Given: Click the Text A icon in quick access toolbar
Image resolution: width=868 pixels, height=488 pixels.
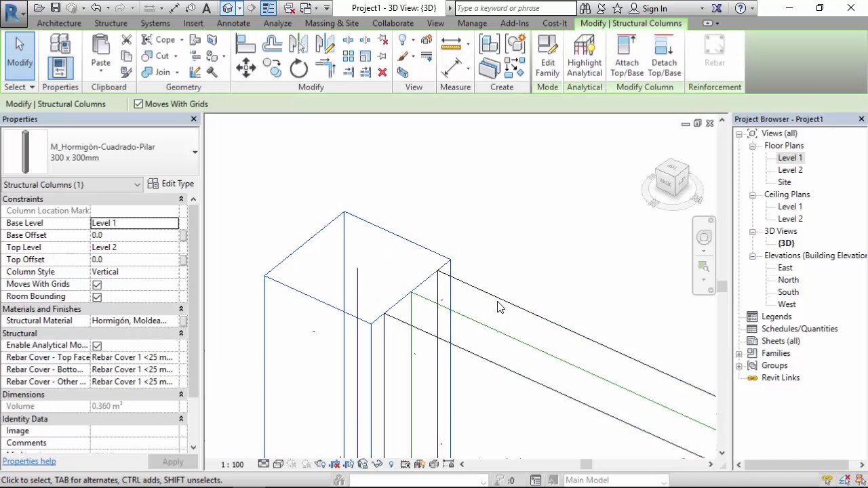Looking at the screenshot, I should point(207,8).
